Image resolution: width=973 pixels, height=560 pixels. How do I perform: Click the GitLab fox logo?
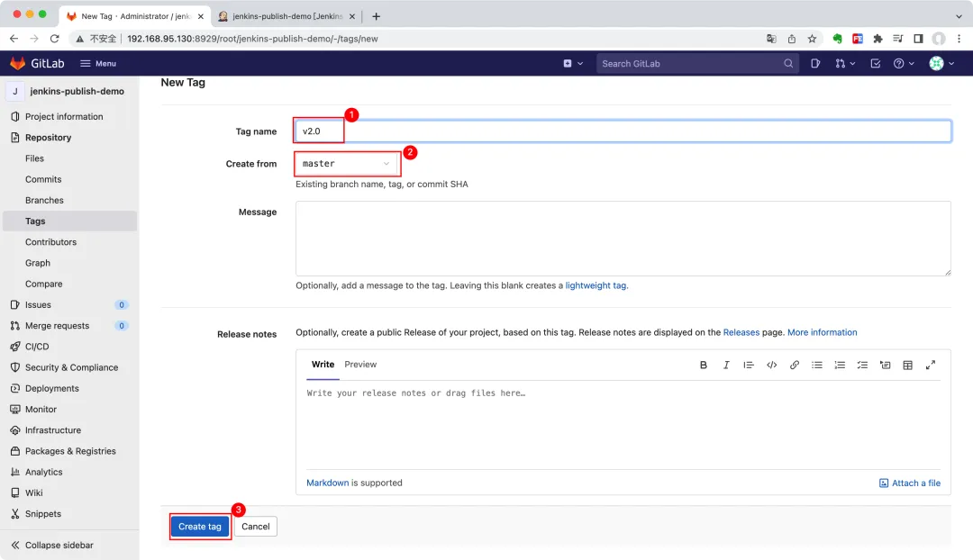tap(17, 63)
